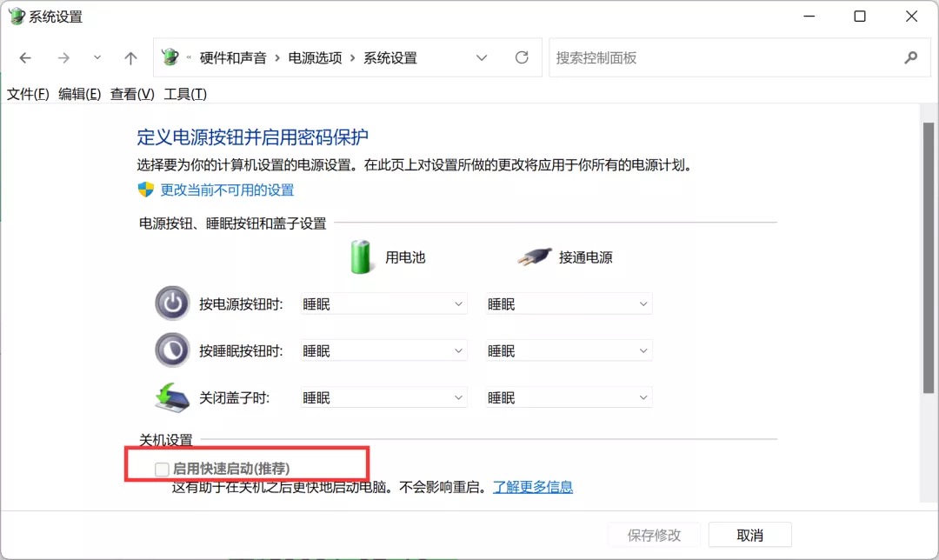Click the 取消 button

coord(749,535)
